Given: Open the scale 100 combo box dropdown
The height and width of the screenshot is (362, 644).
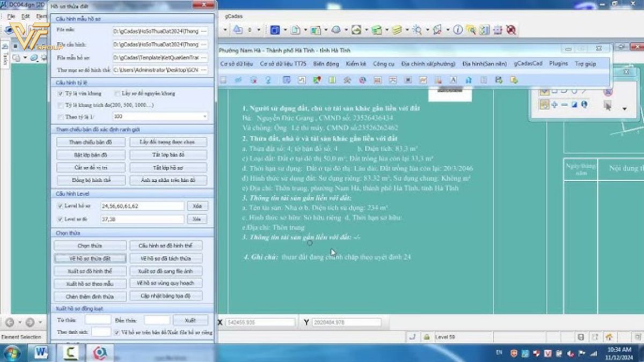Looking at the screenshot, I should pyautogui.click(x=204, y=116).
